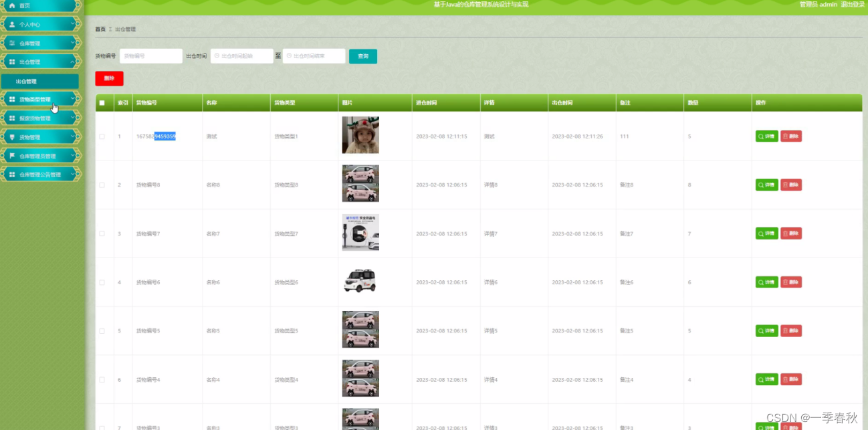Expand the 仓库管理公告管理 chevron
Viewport: 868px width, 430px height.
(x=73, y=175)
